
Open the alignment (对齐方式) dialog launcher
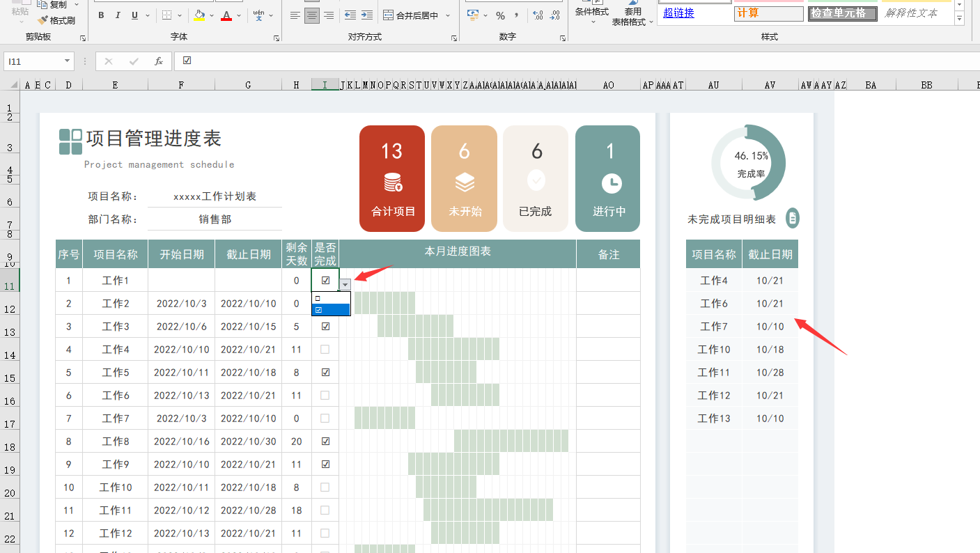(454, 38)
